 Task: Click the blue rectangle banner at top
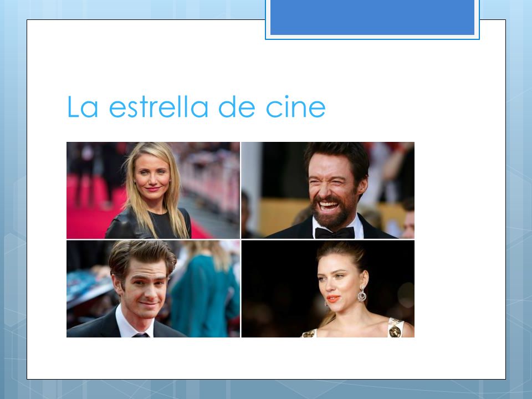click(x=372, y=18)
